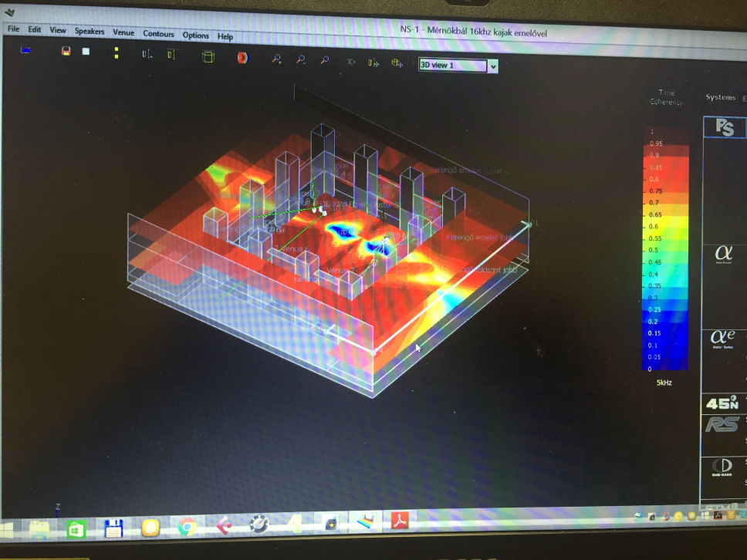Open the 3D view 1 dropdown
Image resolution: width=747 pixels, height=560 pixels.
(x=492, y=66)
